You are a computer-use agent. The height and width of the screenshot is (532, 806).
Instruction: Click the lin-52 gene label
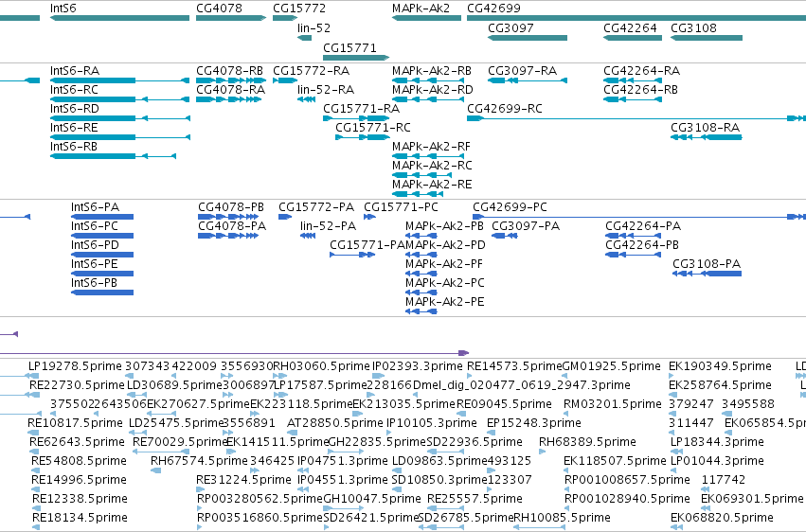click(x=314, y=28)
